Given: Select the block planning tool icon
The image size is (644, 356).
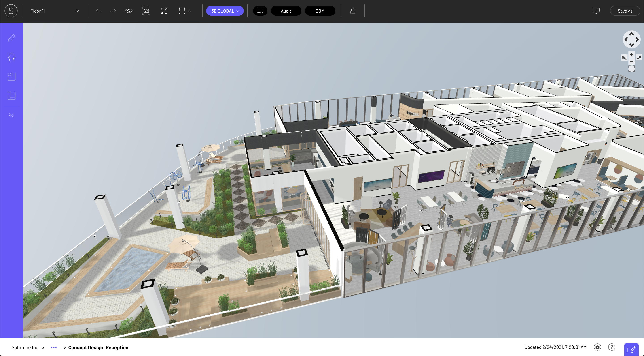Looking at the screenshot, I should pos(11,77).
